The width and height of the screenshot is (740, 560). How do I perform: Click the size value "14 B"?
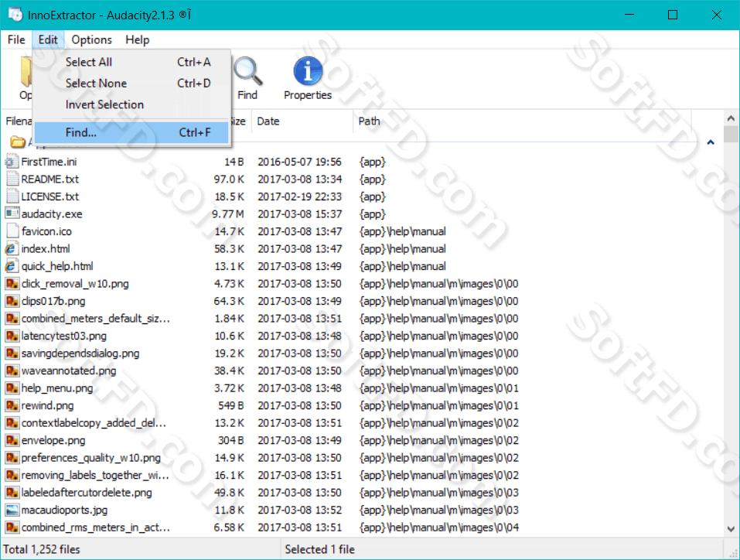(234, 162)
